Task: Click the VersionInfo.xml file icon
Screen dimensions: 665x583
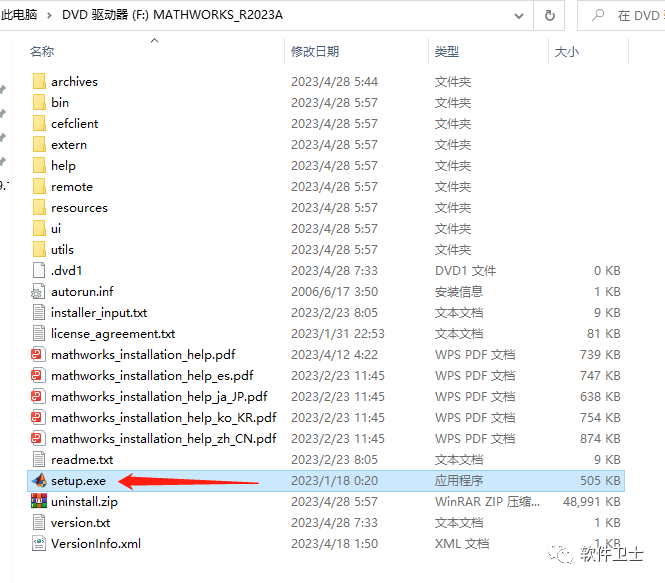Action: pyautogui.click(x=39, y=543)
